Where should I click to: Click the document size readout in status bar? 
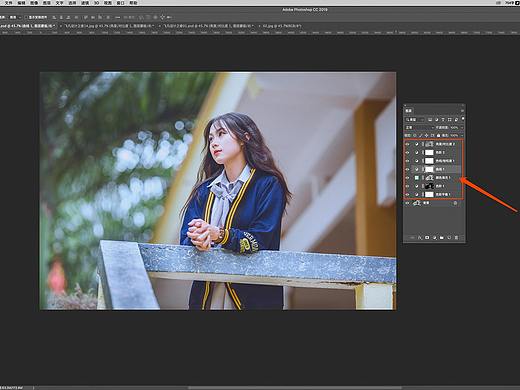[11, 388]
